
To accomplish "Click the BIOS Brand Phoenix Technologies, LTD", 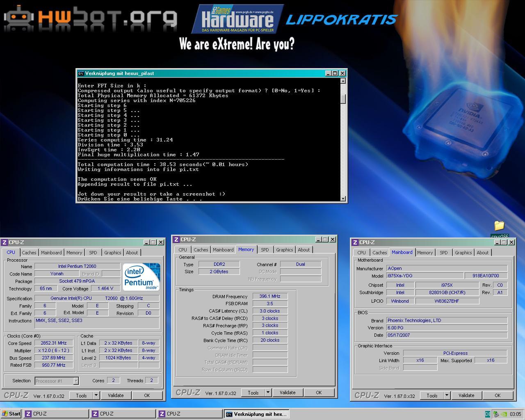I will point(447,320).
